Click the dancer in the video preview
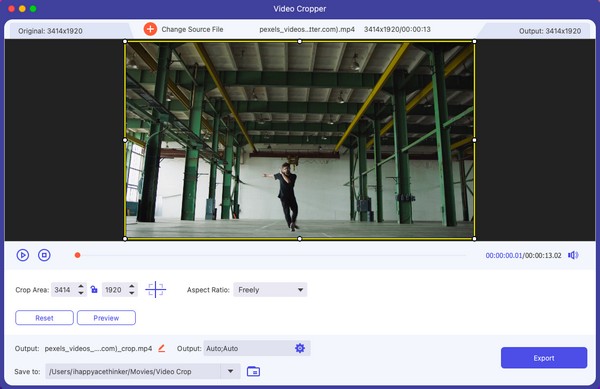Viewport: 600px width, 389px height. coord(286,196)
